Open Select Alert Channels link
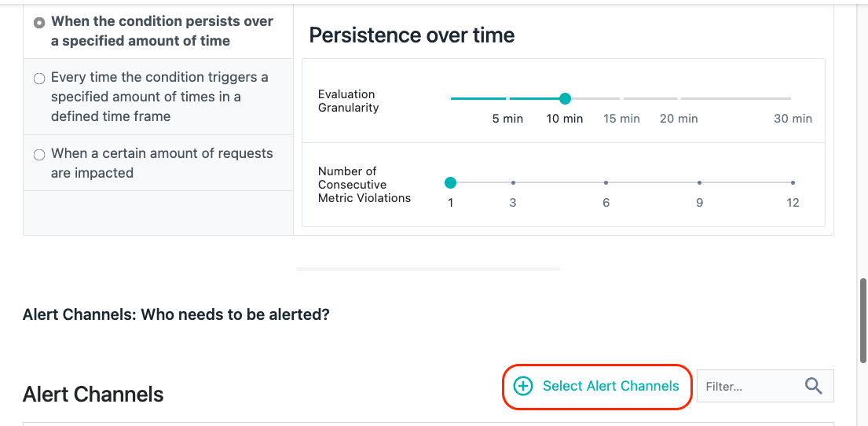The width and height of the screenshot is (868, 426). tap(597, 386)
